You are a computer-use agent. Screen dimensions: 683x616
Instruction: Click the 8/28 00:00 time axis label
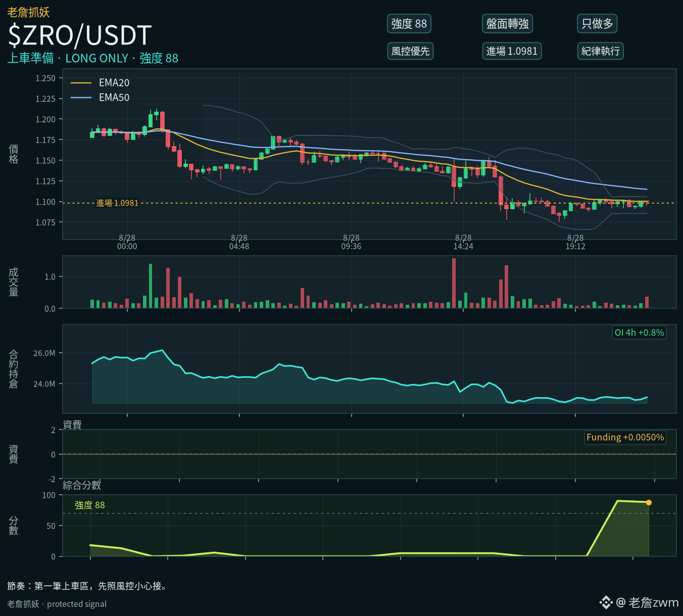coord(127,242)
